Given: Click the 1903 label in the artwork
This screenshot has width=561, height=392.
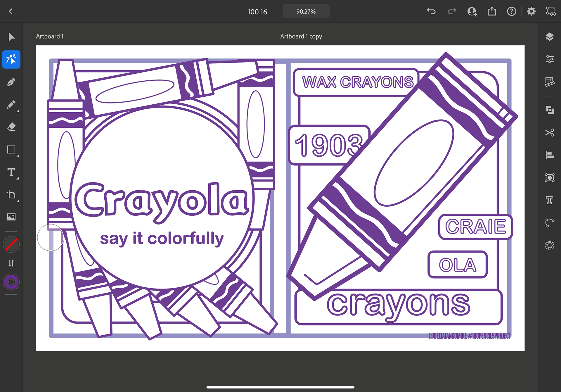Looking at the screenshot, I should (329, 145).
